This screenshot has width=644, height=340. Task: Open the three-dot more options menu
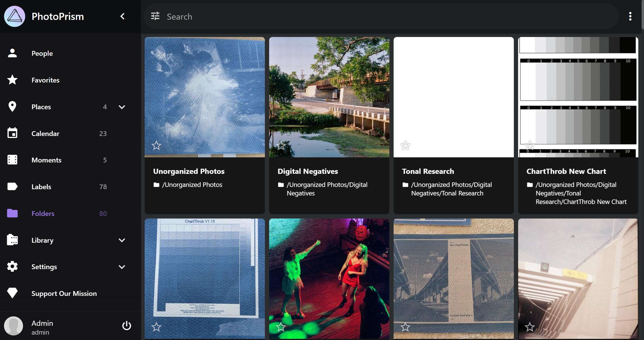pos(630,16)
